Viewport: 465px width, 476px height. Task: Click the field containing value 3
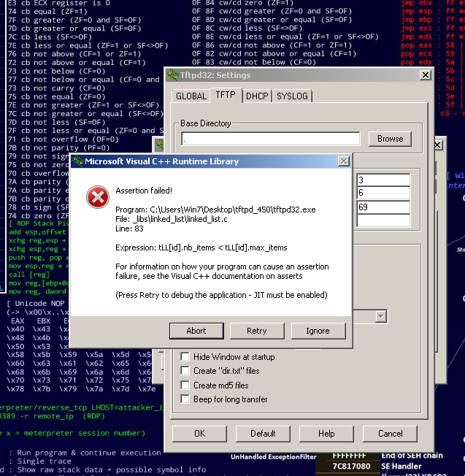click(383, 180)
